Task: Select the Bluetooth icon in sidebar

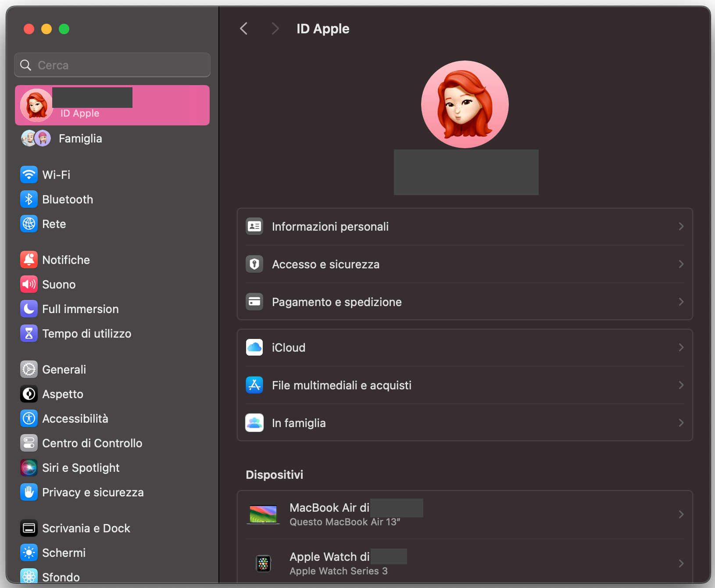Action: 29,199
